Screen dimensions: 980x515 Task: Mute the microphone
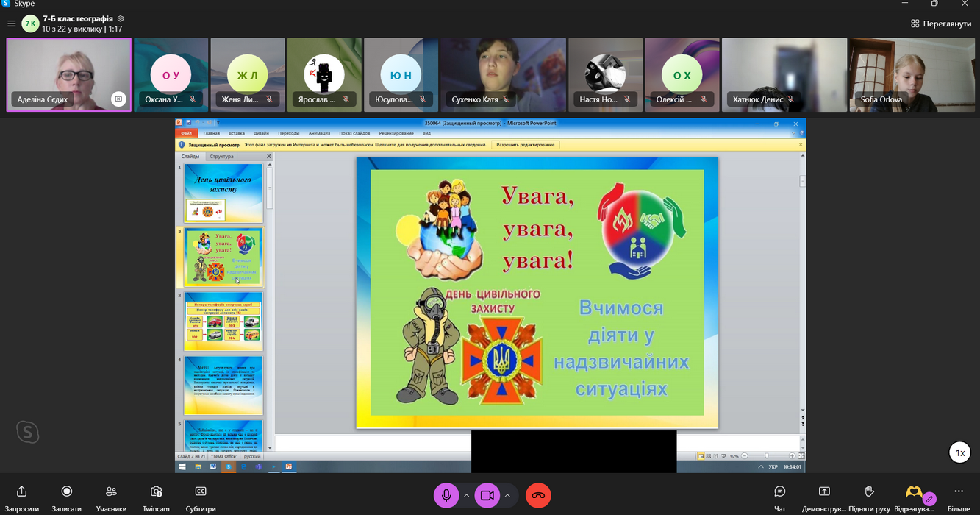pyautogui.click(x=446, y=496)
